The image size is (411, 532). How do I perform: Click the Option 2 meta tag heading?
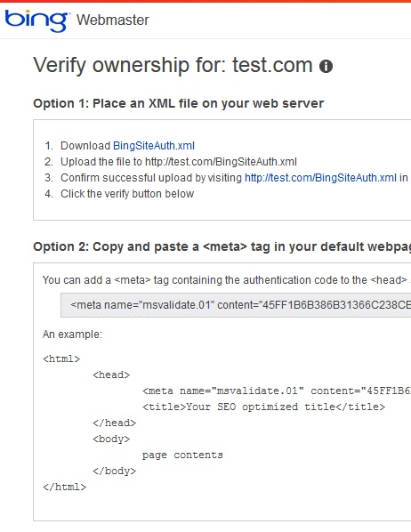tap(222, 246)
